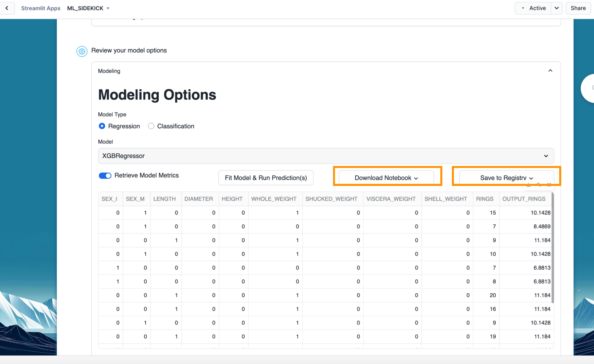This screenshot has height=364, width=594.
Task: Select the Regression radio button
Action: pyautogui.click(x=102, y=126)
